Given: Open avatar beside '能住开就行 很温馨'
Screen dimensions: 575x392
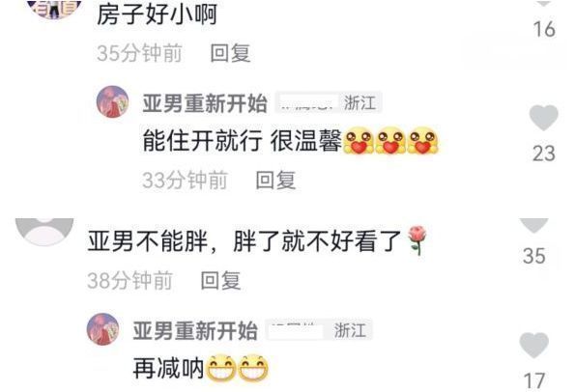Looking at the screenshot, I should 112,101.
